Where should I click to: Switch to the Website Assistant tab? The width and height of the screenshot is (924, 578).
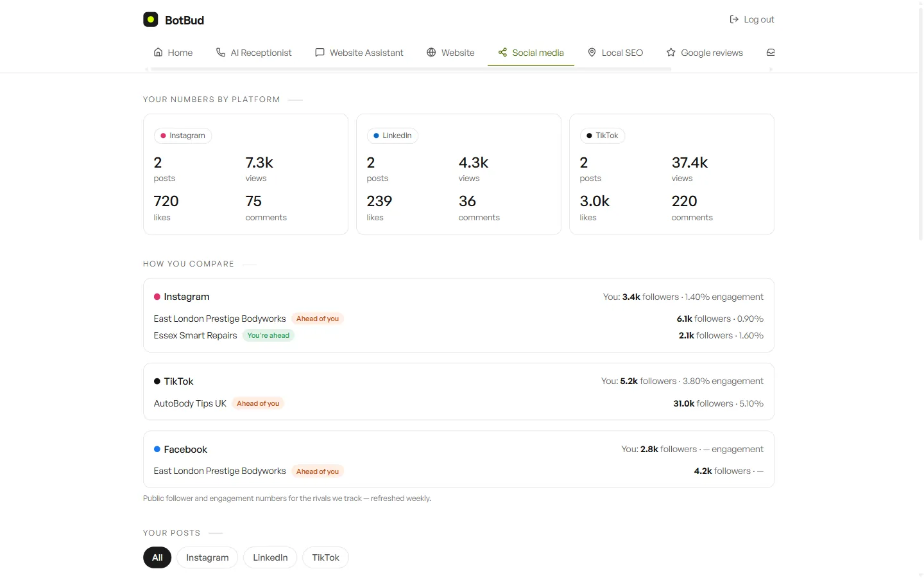tap(359, 53)
